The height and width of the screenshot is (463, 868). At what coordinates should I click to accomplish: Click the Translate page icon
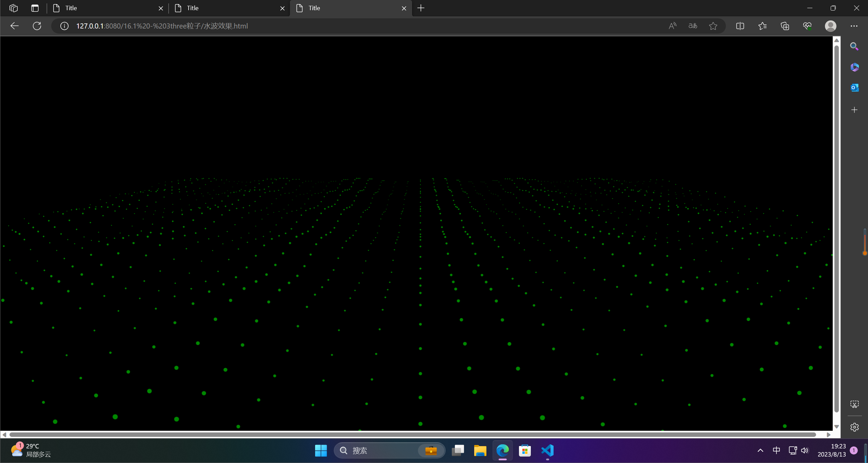(693, 26)
